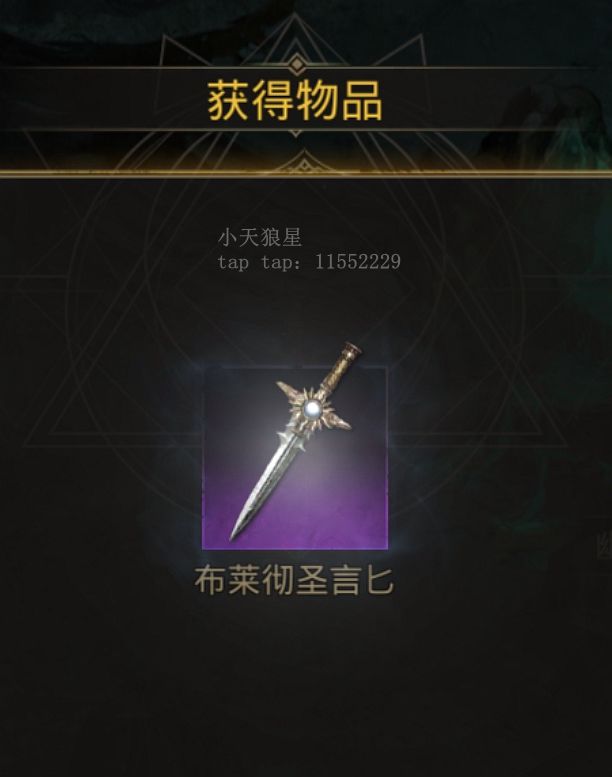Screen dimensions: 612x777
Task: Click the white gem on the dagger hilt
Action: (313, 409)
